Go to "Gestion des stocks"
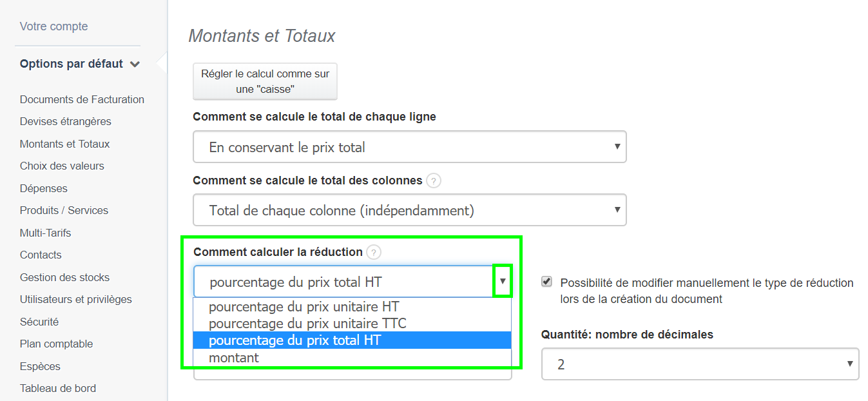 pos(64,277)
